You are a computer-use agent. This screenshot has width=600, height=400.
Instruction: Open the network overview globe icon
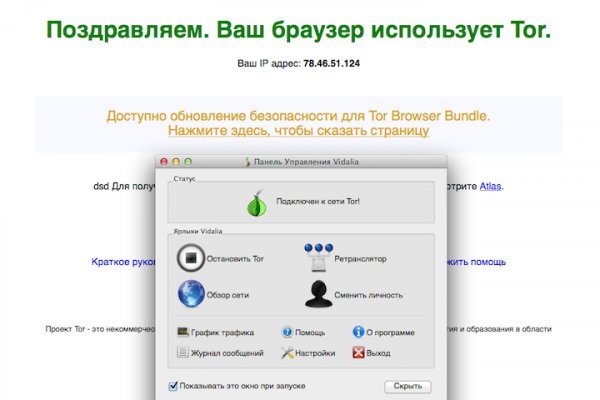190,295
